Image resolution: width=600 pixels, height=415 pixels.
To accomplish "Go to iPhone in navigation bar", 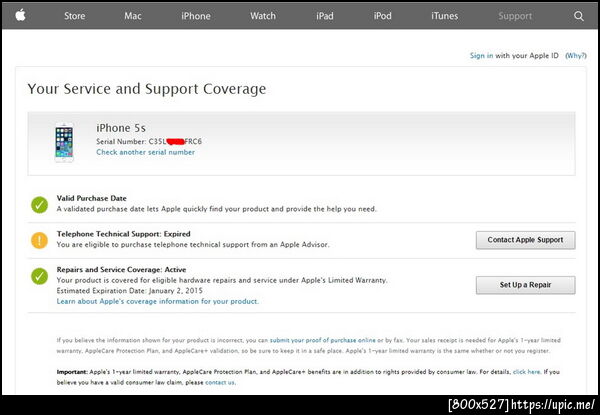I will click(196, 16).
